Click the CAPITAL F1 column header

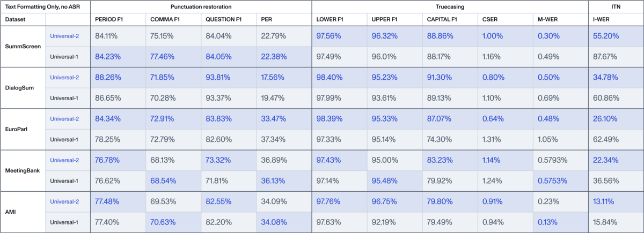coord(443,19)
